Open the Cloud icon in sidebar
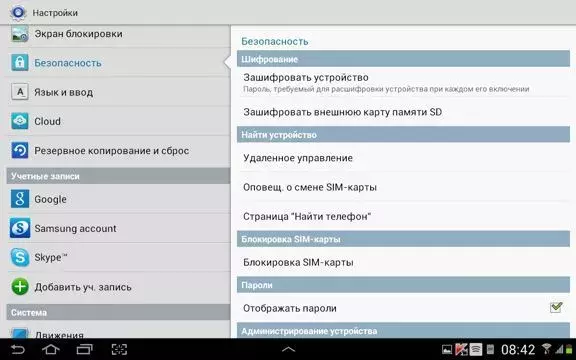 (x=19, y=121)
